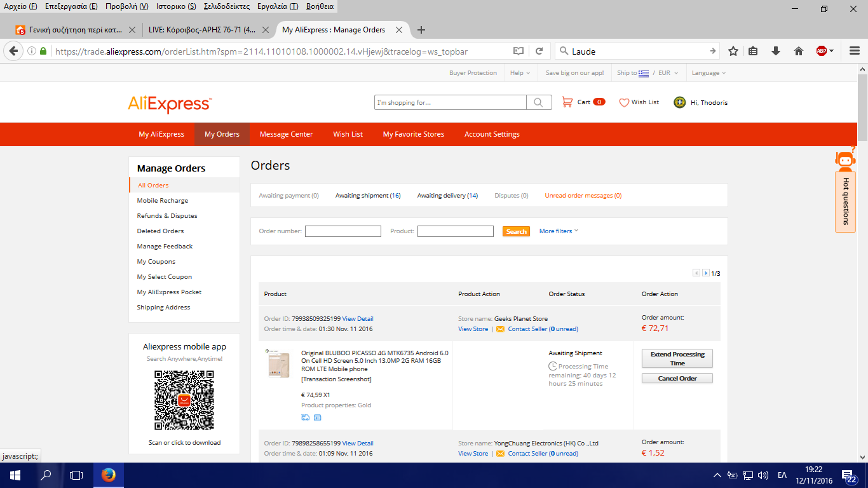Toggle Reader View icon in address bar
The image size is (868, 488).
[x=519, y=51]
